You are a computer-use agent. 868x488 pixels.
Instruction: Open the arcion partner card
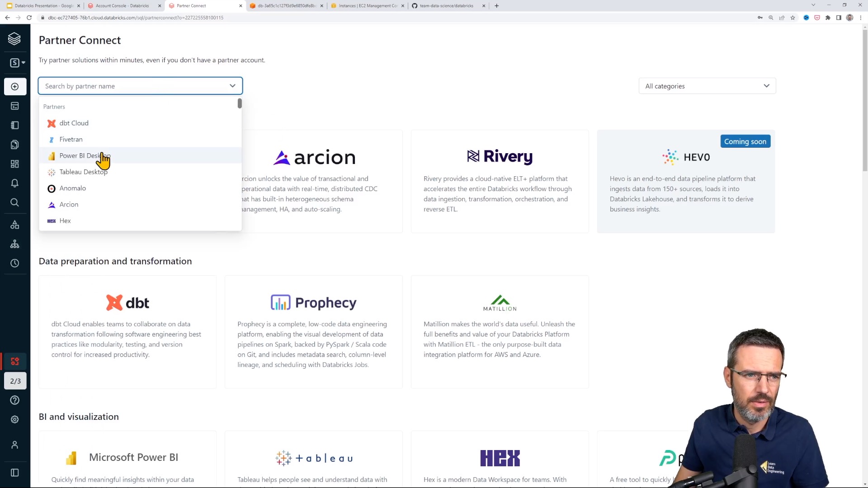(322, 181)
